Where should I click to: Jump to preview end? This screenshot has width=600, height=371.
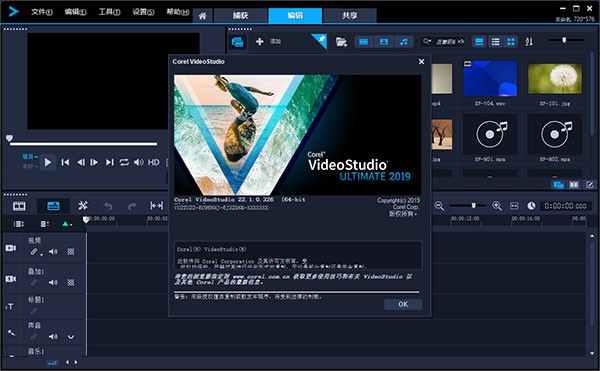coord(109,162)
